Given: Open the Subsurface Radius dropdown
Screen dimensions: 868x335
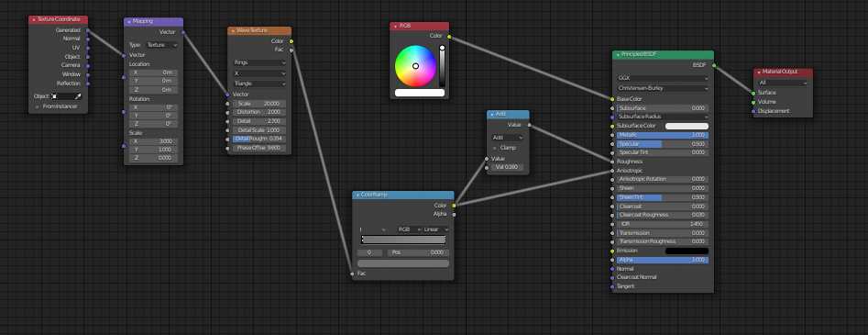Looking at the screenshot, I should pyautogui.click(x=664, y=117).
